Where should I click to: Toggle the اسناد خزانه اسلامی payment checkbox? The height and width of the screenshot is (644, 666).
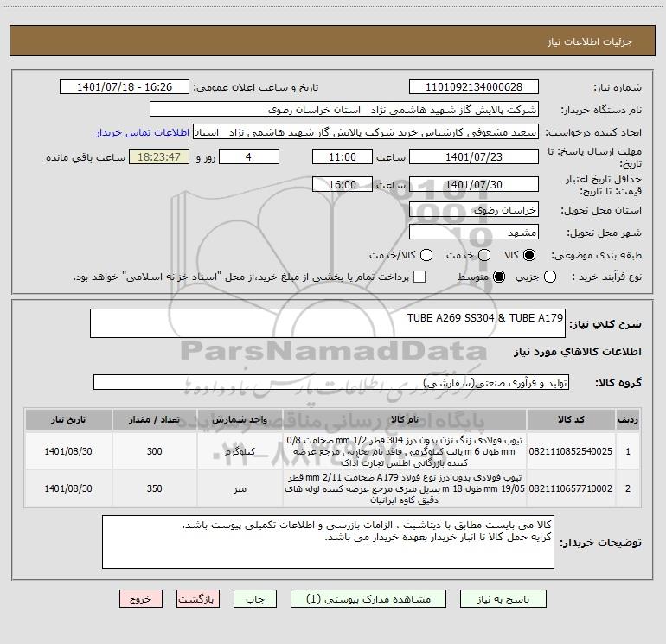click(419, 277)
